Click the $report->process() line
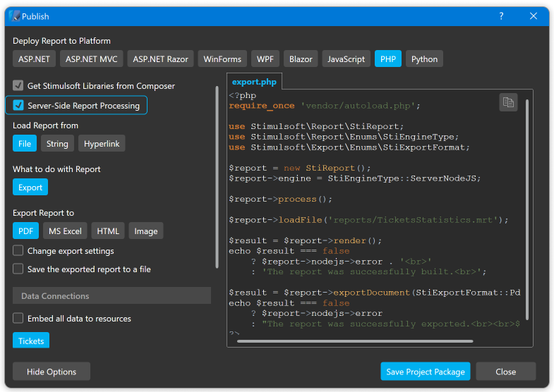 click(281, 199)
